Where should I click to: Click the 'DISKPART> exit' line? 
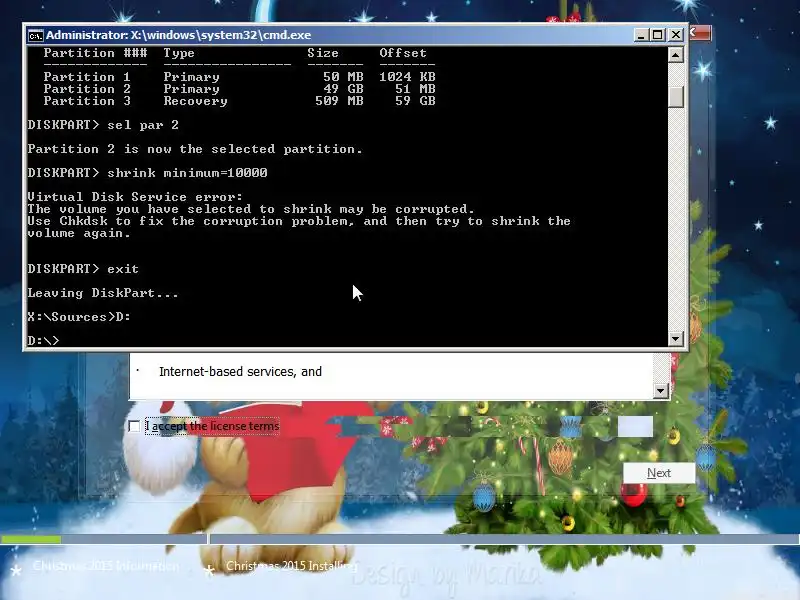coord(83,269)
